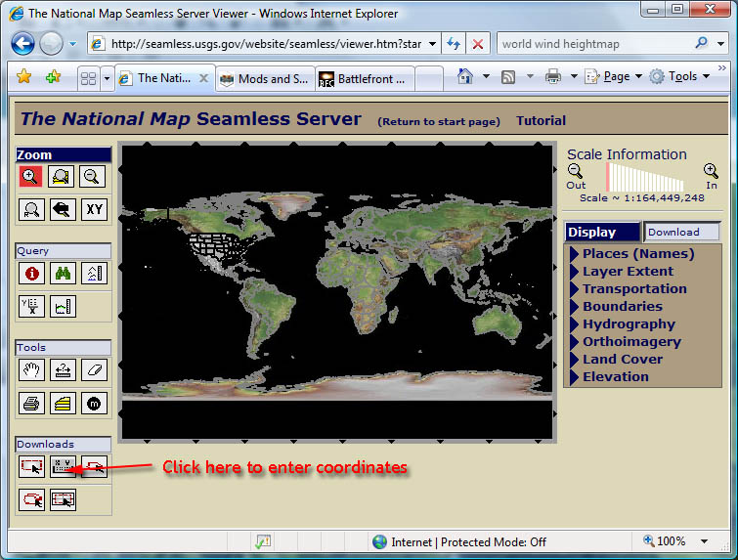This screenshot has width=738, height=560.
Task: Open the address bar history dropdown
Action: tap(433, 44)
